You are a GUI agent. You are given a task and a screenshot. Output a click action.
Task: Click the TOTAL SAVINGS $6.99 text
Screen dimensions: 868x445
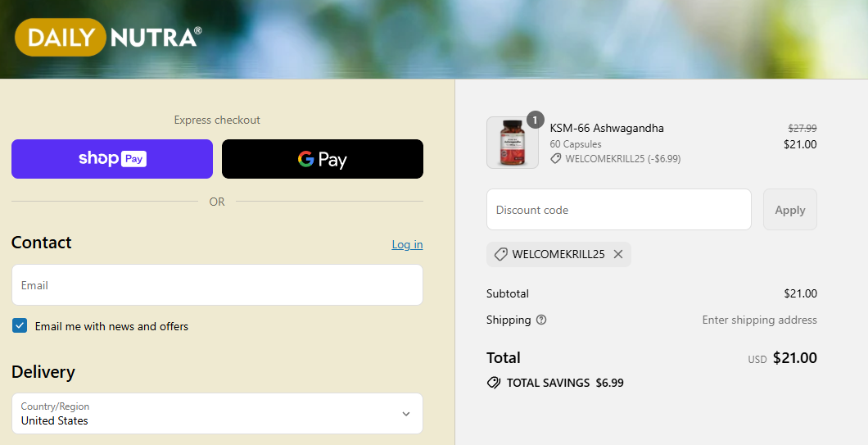[565, 383]
